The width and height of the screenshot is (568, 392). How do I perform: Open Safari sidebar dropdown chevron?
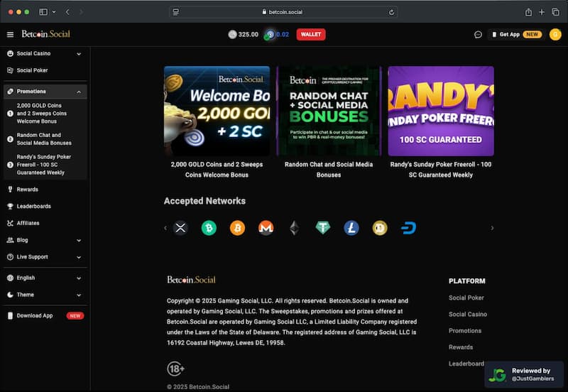[54, 12]
